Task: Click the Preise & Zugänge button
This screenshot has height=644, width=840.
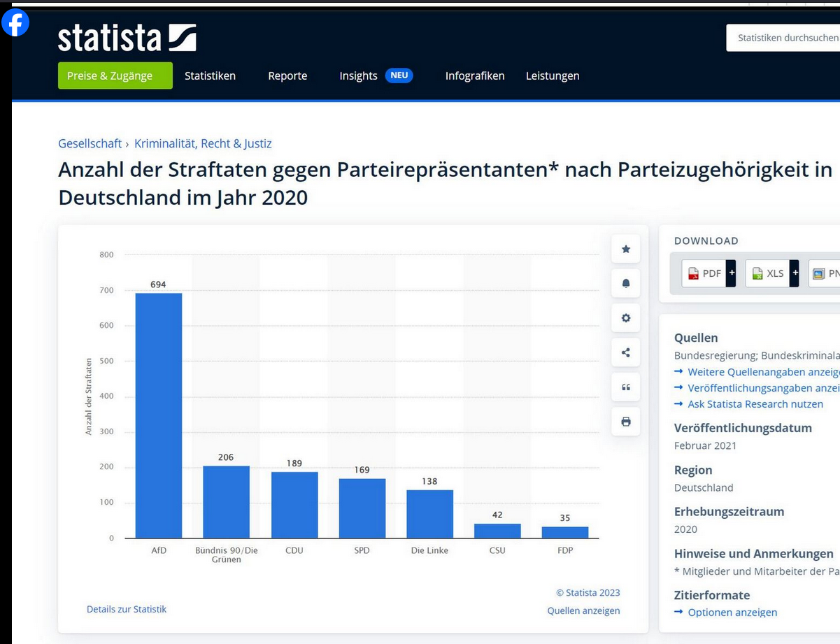Action: tap(115, 76)
